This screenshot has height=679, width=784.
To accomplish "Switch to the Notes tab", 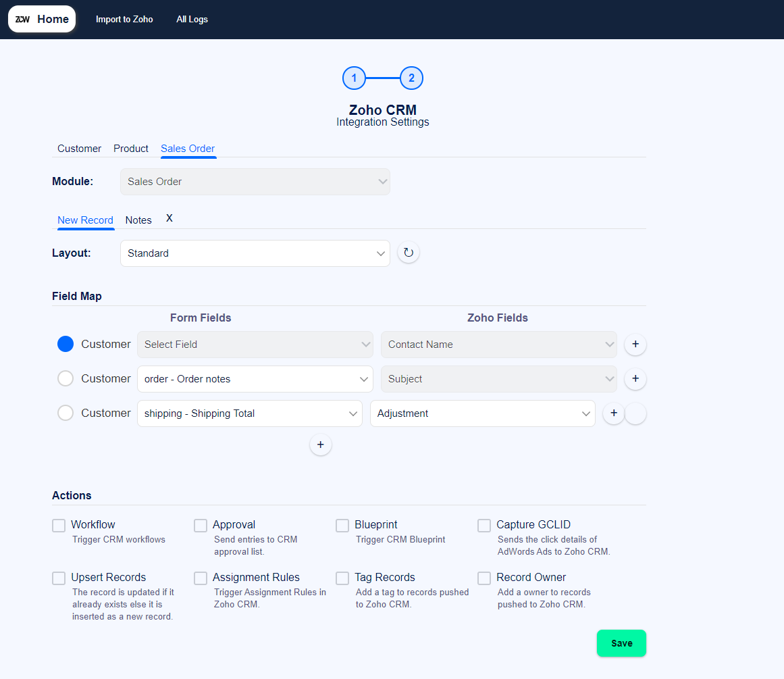I will click(138, 220).
